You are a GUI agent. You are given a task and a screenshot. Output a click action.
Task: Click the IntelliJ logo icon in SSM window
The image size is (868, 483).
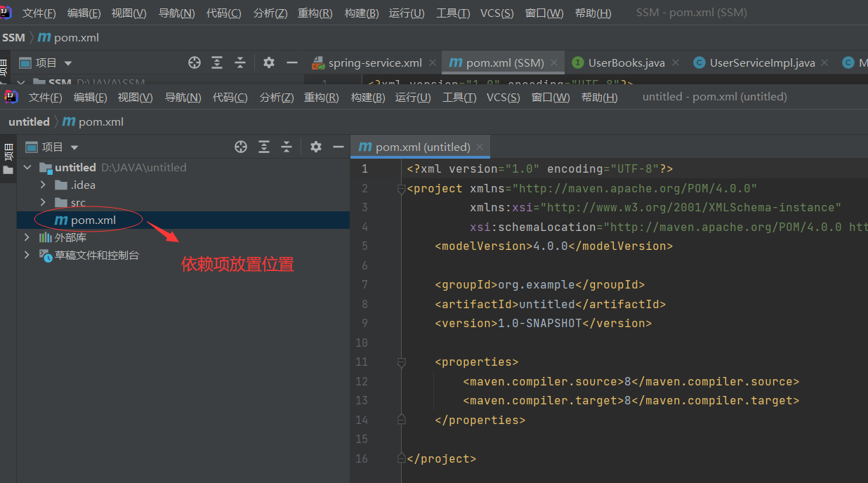coord(5,13)
